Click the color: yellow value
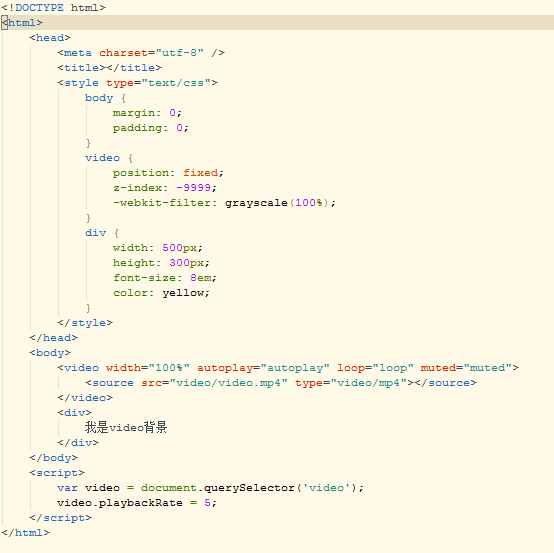 coord(183,293)
